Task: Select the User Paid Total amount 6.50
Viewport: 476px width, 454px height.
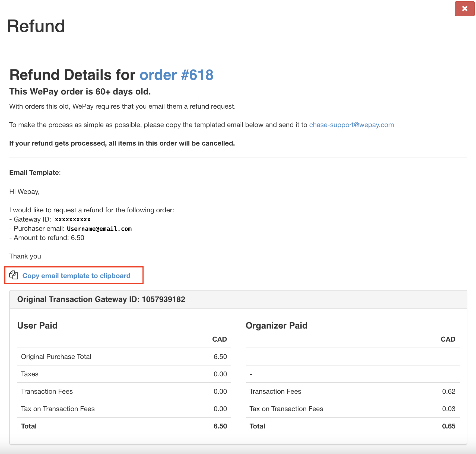Action: 220,426
